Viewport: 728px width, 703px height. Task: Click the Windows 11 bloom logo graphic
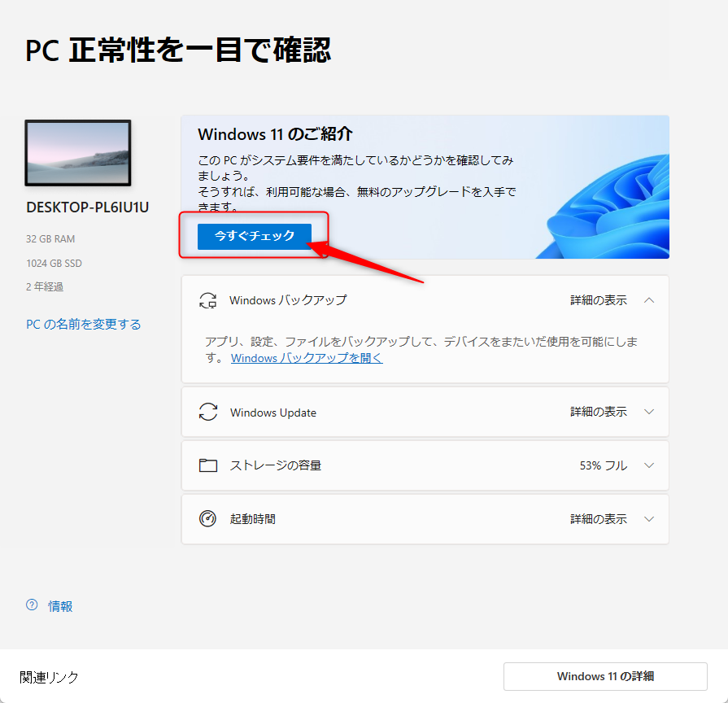[x=610, y=210]
